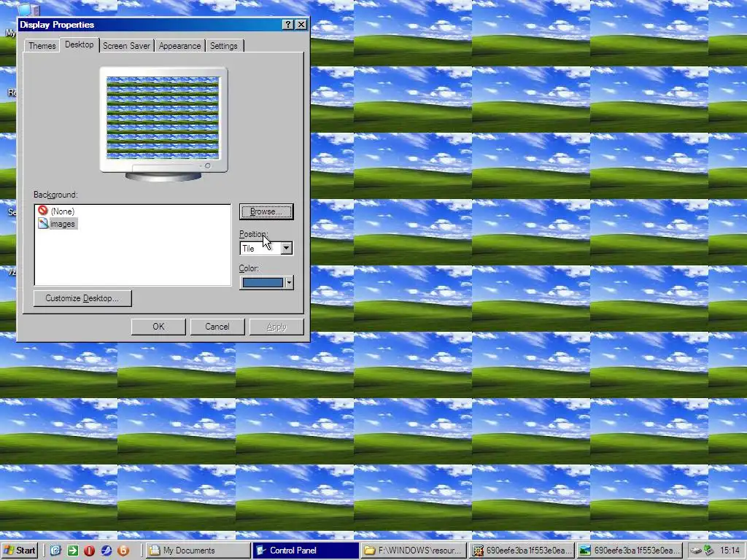Open the Position dropdown set to Tile
Viewport: 747px width, 560px height.
tap(266, 248)
